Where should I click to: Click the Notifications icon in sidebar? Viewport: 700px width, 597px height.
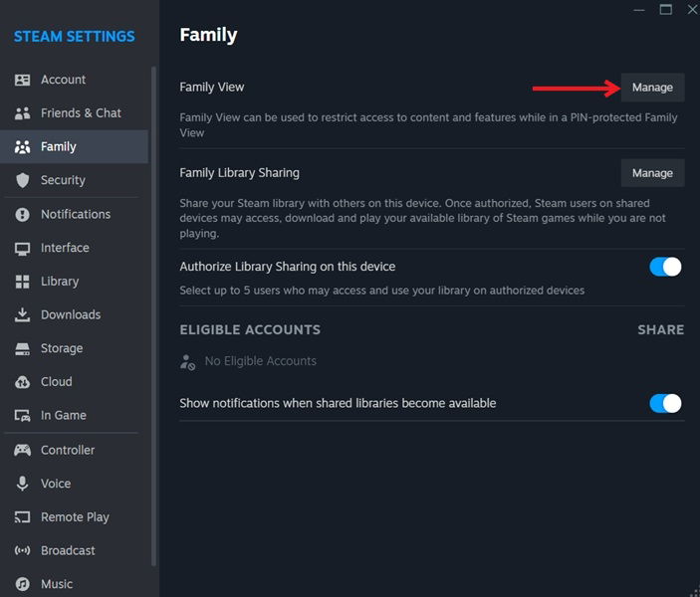point(22,214)
